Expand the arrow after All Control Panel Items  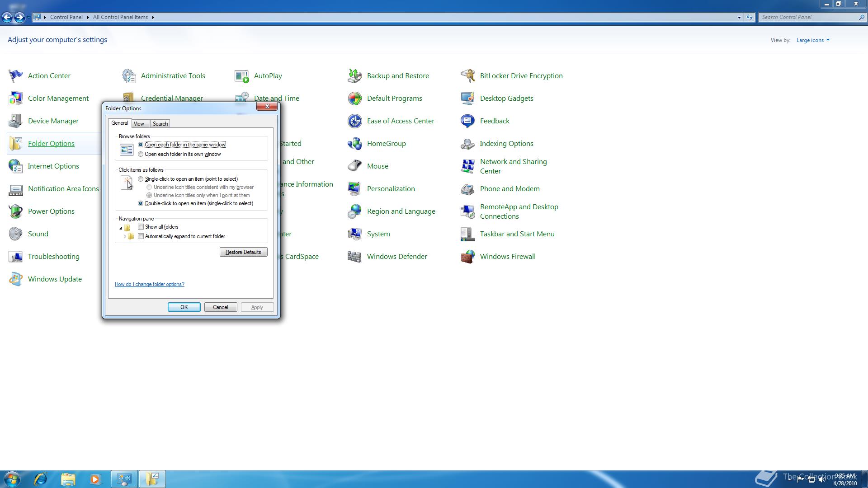[x=153, y=17]
